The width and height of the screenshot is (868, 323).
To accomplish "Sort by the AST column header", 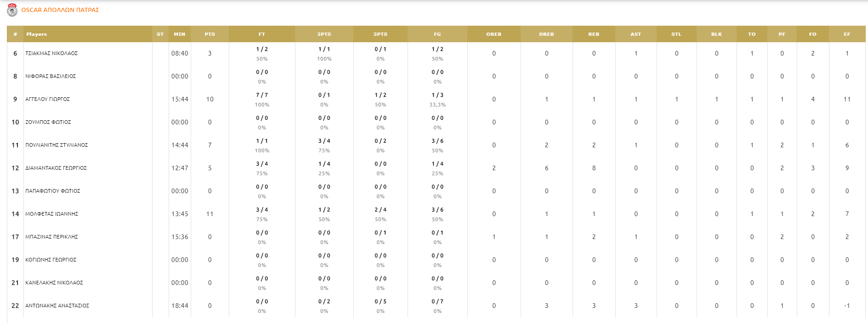I will (x=635, y=34).
